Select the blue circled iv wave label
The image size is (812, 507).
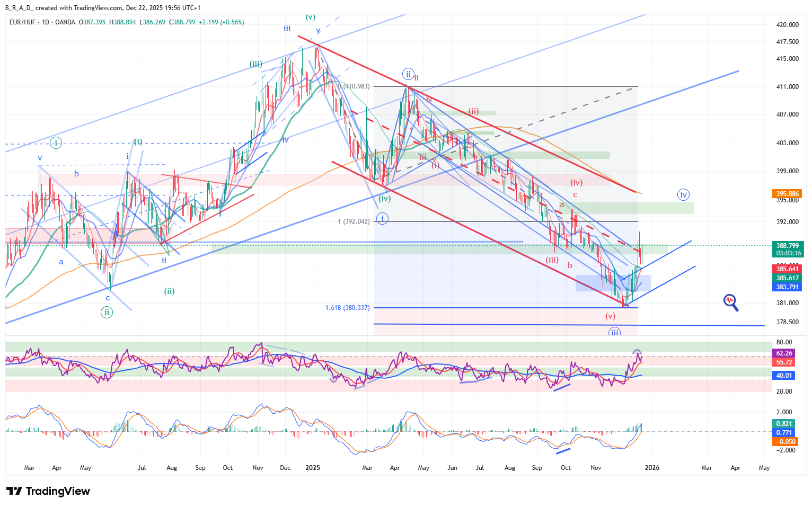(683, 195)
